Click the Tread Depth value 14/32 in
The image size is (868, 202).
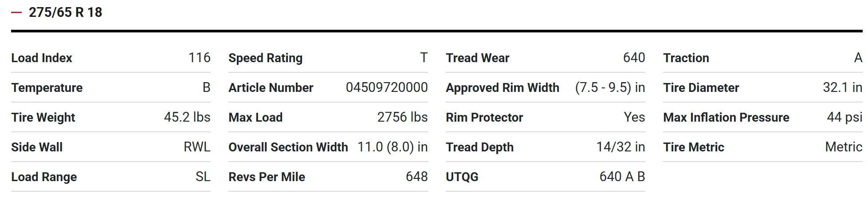click(x=621, y=147)
